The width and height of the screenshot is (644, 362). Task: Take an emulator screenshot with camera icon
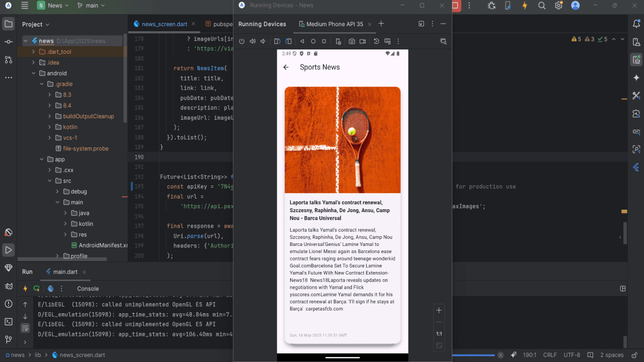[352, 41]
